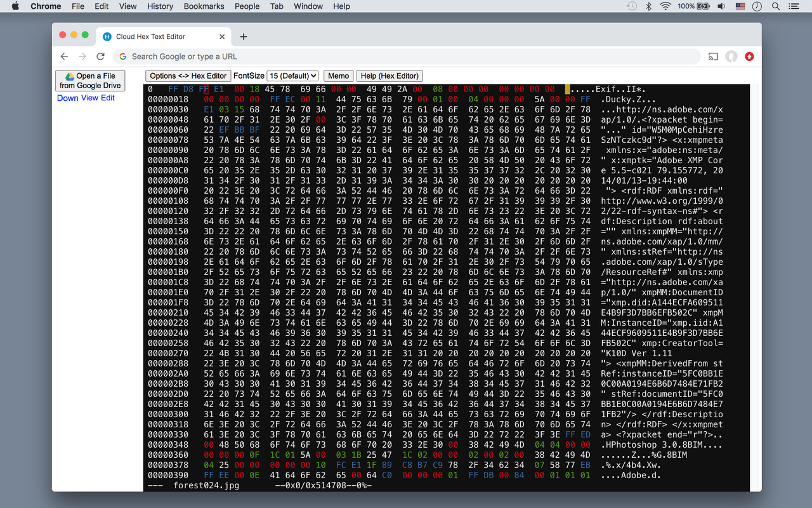Open the Bookmarks menu

[x=204, y=6]
